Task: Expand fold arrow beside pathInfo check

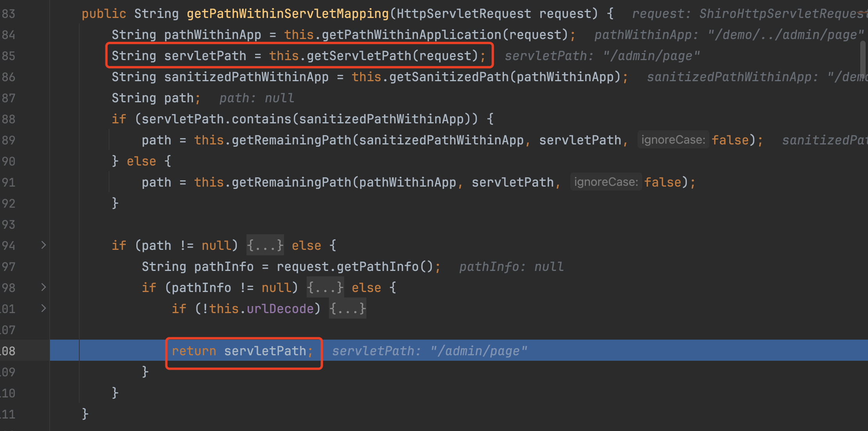Action: pos(43,287)
